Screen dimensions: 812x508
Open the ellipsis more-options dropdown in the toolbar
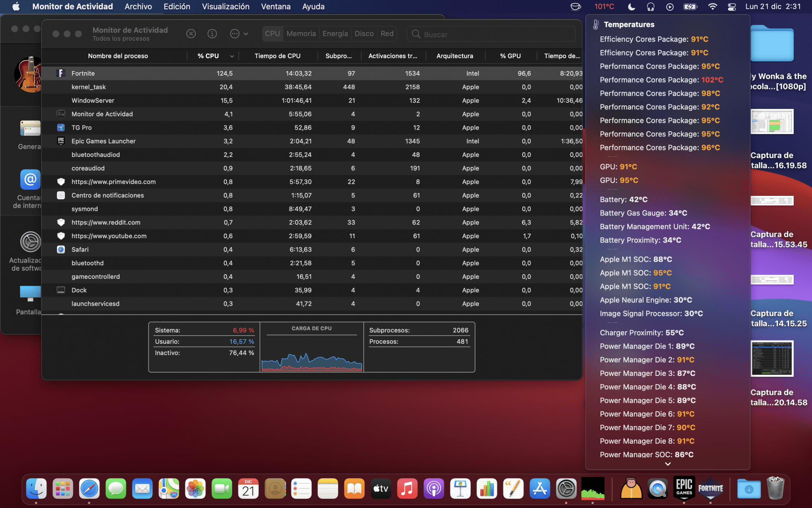pyautogui.click(x=235, y=34)
